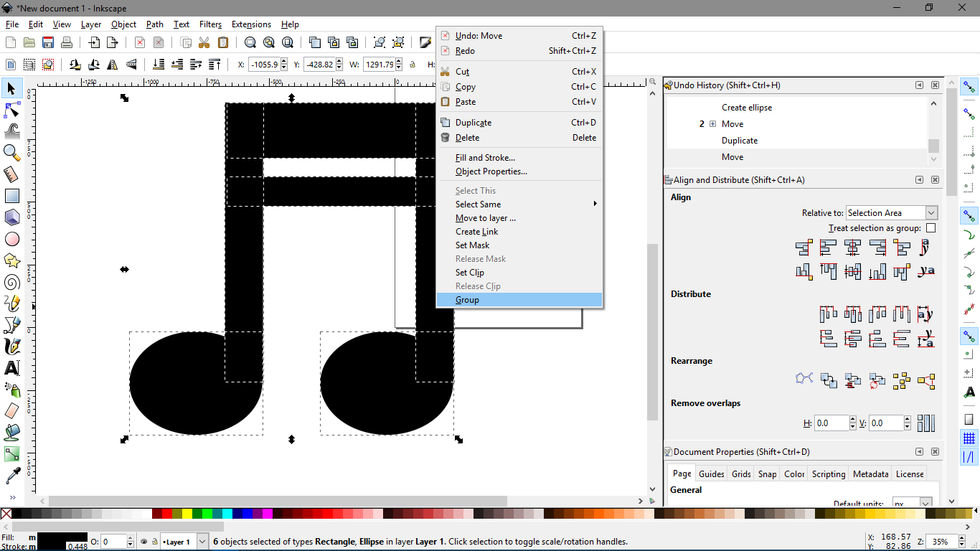
Task: Minimize the Document Properties panel
Action: [919, 452]
